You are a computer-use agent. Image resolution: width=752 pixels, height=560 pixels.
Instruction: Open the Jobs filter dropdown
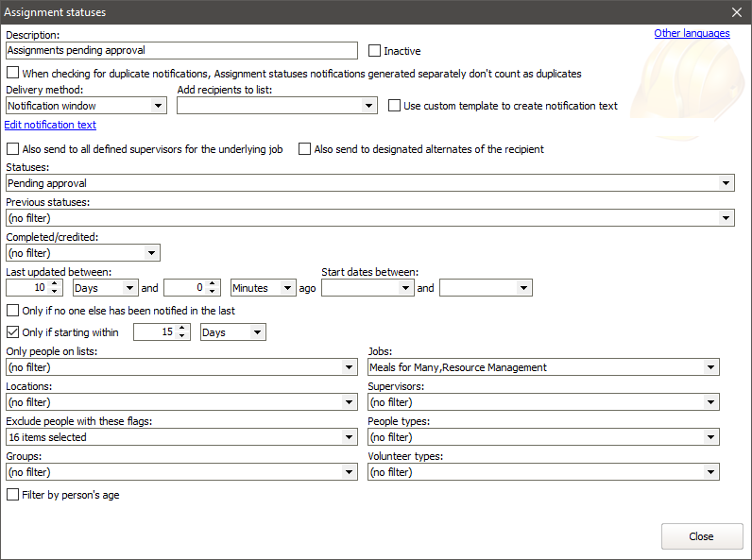(x=710, y=367)
